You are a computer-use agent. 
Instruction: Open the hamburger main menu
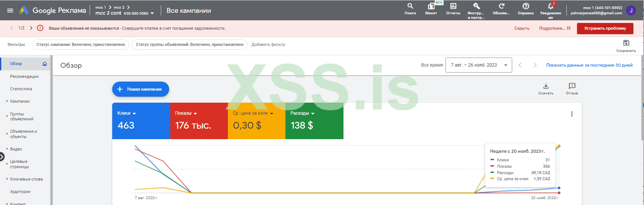10,11
